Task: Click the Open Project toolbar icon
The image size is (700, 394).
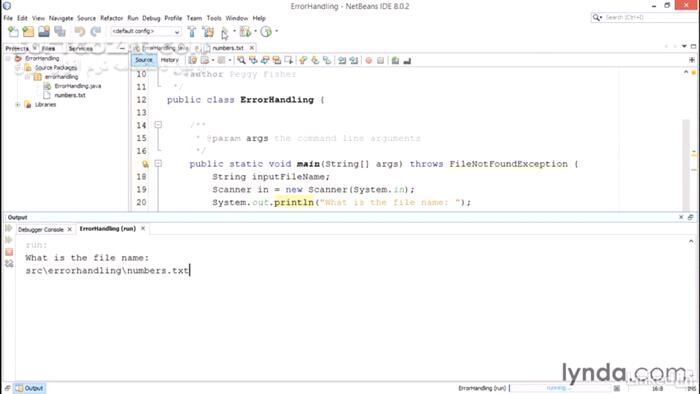Action: [x=44, y=31]
